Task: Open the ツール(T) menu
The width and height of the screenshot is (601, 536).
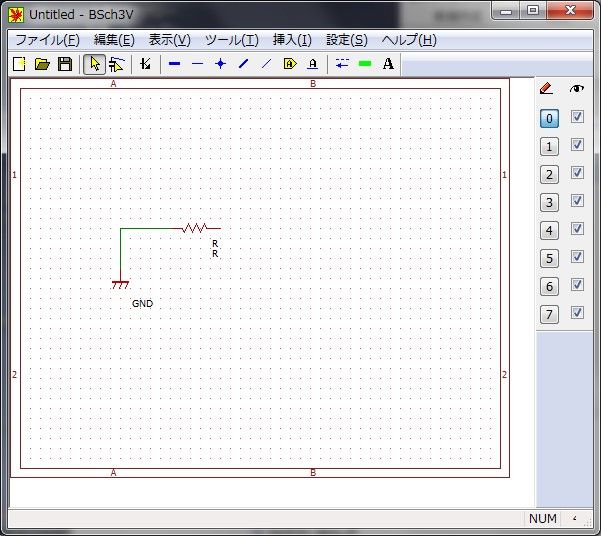Action: pos(232,40)
